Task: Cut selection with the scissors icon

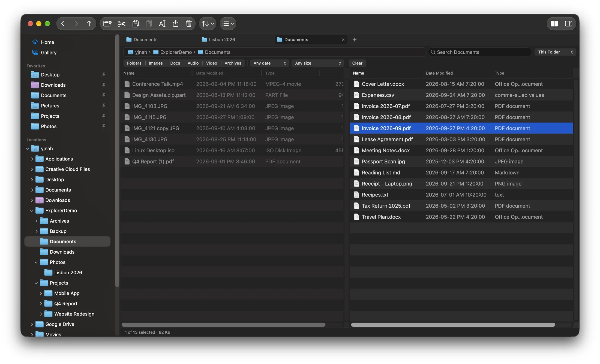Action: click(121, 24)
